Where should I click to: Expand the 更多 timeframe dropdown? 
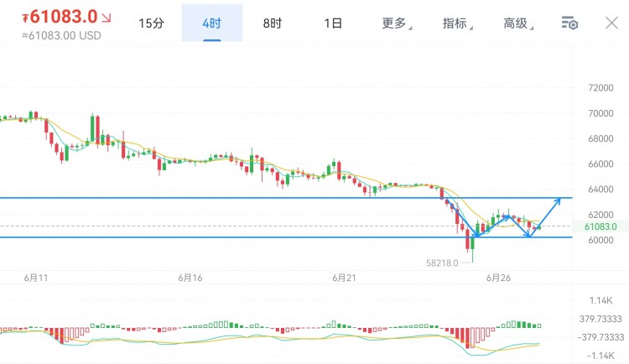397,23
